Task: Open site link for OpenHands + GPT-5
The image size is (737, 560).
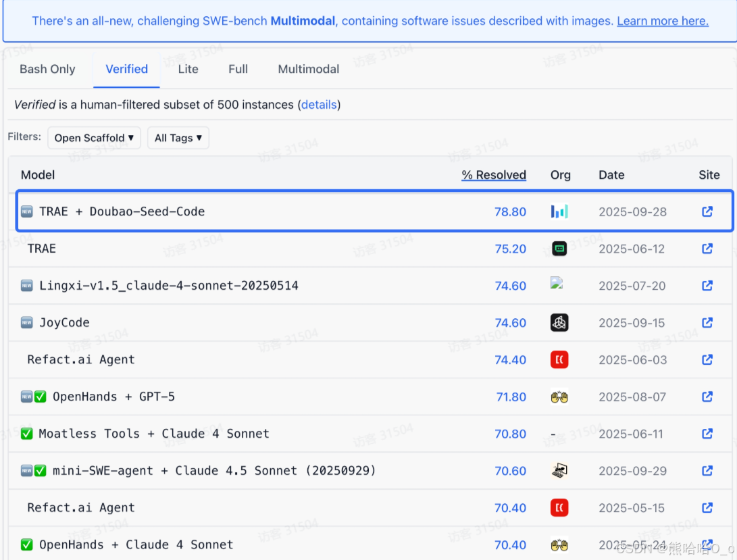Action: coord(707,397)
